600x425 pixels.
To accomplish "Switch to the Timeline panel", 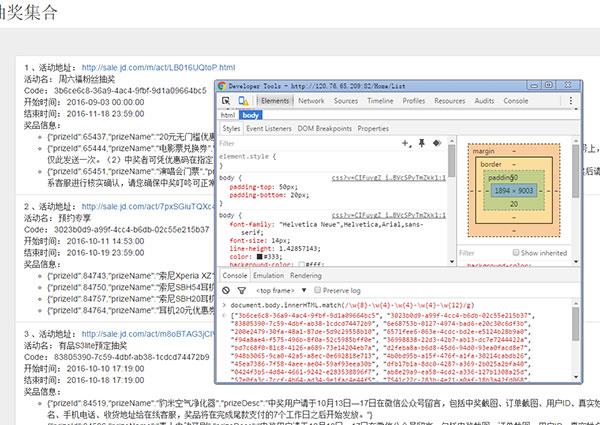I will [380, 101].
